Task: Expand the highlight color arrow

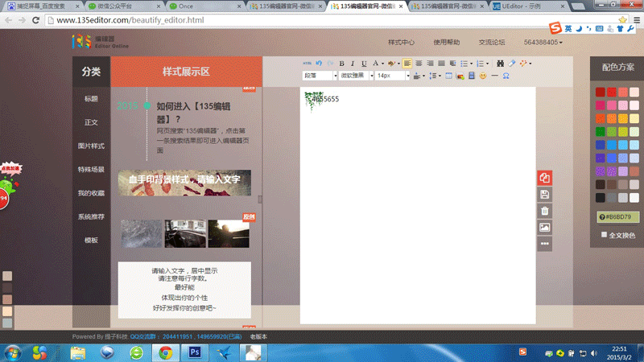Action: pos(398,64)
